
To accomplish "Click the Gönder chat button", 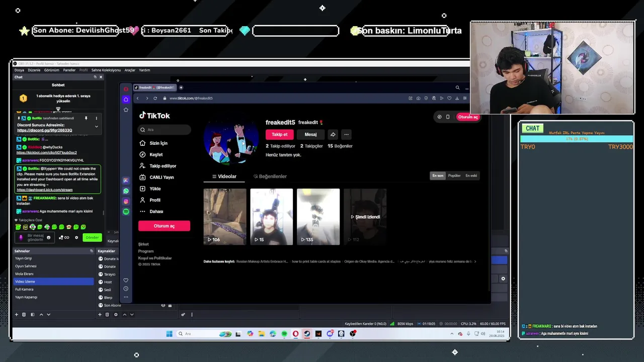I will click(x=92, y=237).
